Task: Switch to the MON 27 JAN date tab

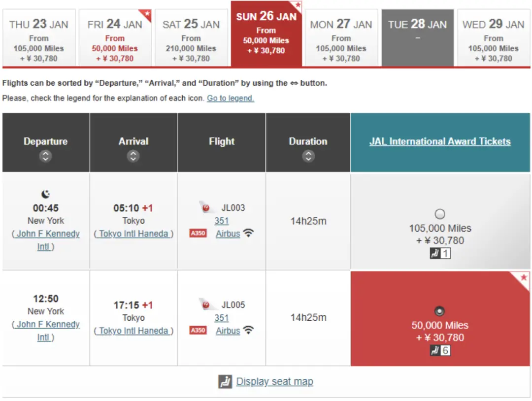Action: coord(341,38)
